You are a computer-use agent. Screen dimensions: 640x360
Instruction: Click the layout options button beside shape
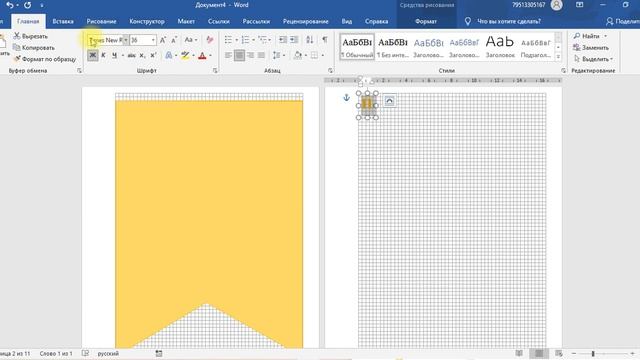point(389,101)
